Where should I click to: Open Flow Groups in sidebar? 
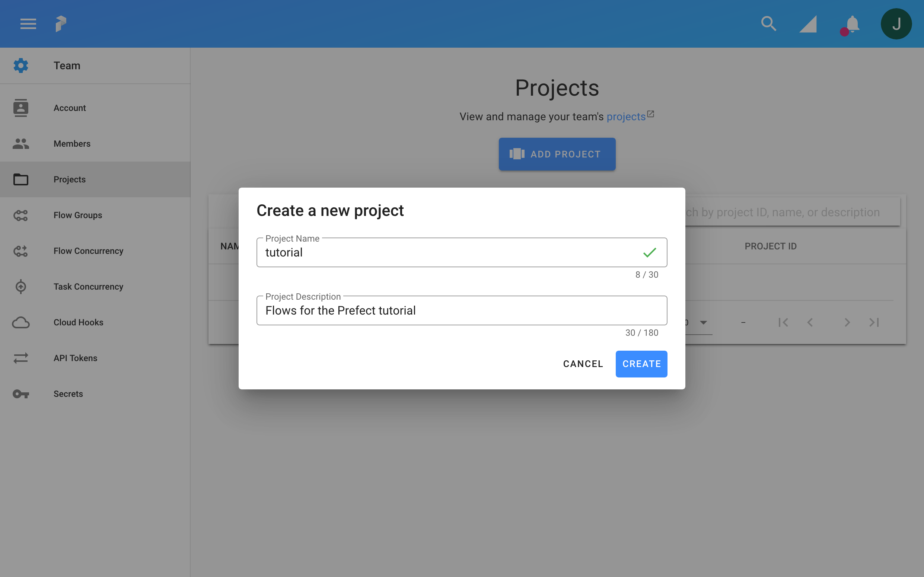pos(78,215)
